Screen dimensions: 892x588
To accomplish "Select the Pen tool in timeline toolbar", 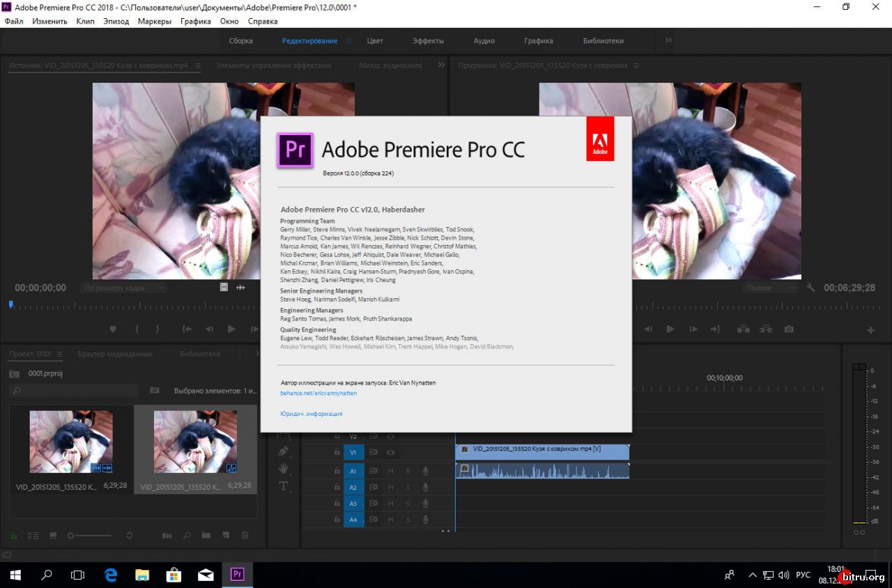I will point(284,451).
